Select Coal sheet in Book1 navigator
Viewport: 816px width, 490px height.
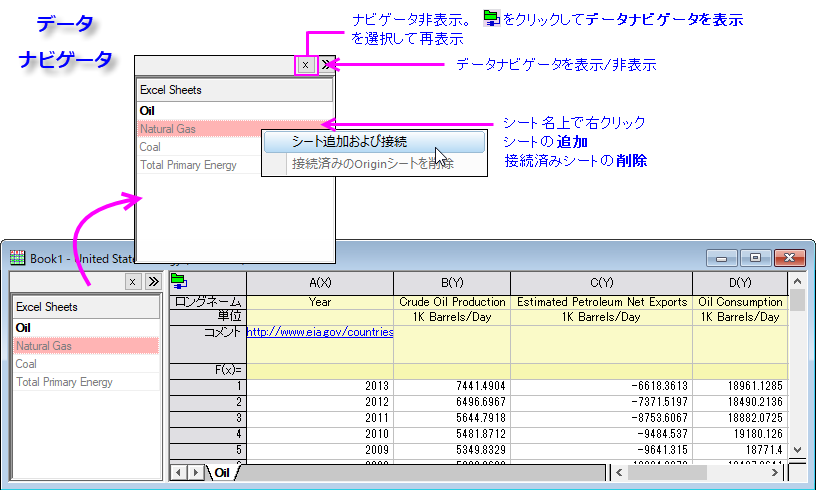(86, 364)
